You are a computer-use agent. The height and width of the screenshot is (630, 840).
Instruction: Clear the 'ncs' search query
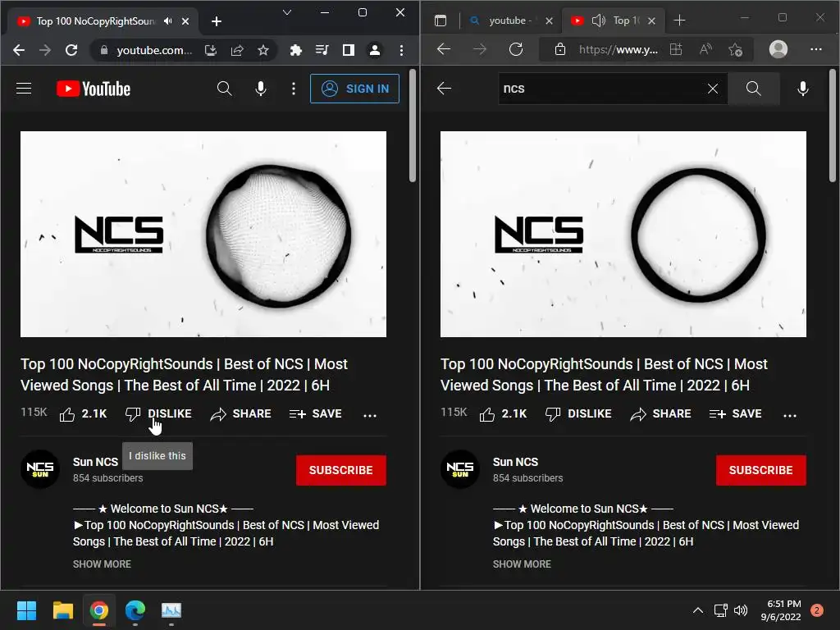713,89
